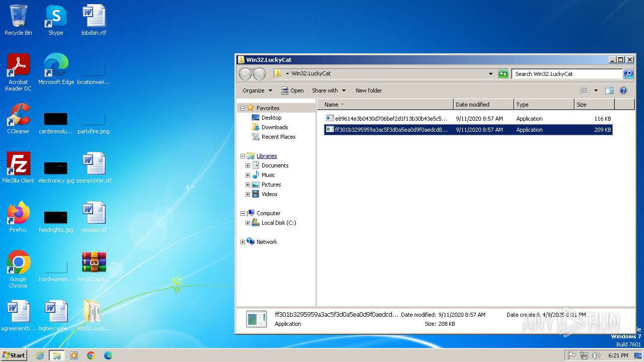Click the volume speaker tray icon
This screenshot has height=362, width=644.
coord(596,355)
